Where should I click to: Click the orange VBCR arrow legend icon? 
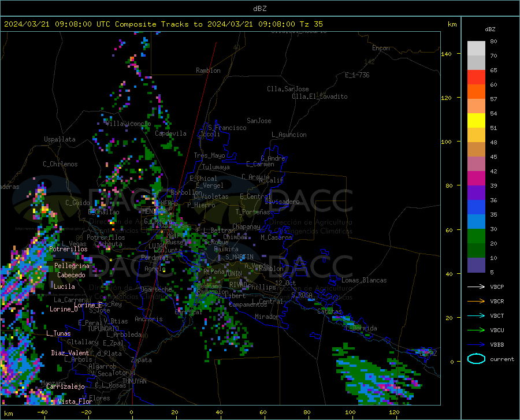coord(476,302)
